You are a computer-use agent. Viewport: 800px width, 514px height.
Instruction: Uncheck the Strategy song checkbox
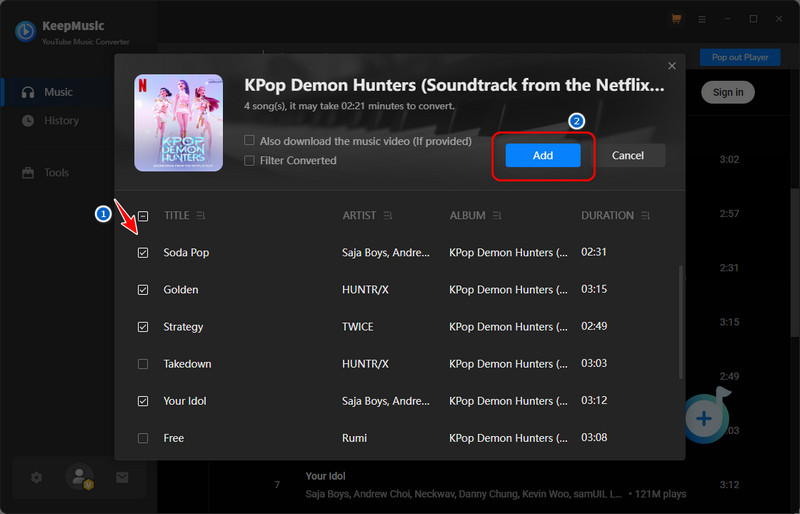click(143, 327)
